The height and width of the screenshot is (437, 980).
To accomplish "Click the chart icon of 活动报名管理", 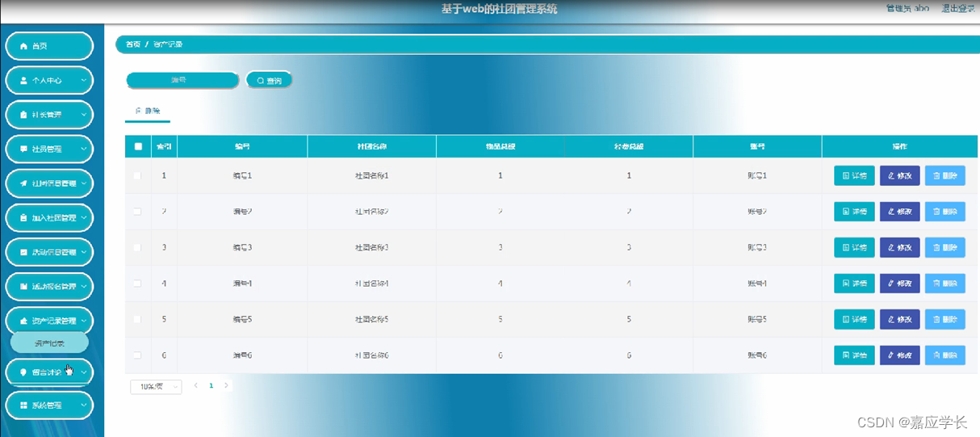I will 23,287.
